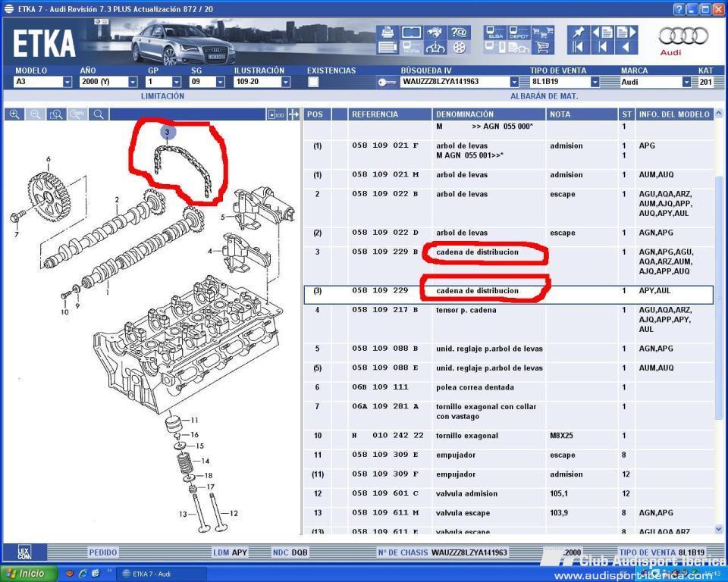Viewport: 728px width, 582px height.
Task: Click the parts list scroll down arrow
Action: [719, 529]
